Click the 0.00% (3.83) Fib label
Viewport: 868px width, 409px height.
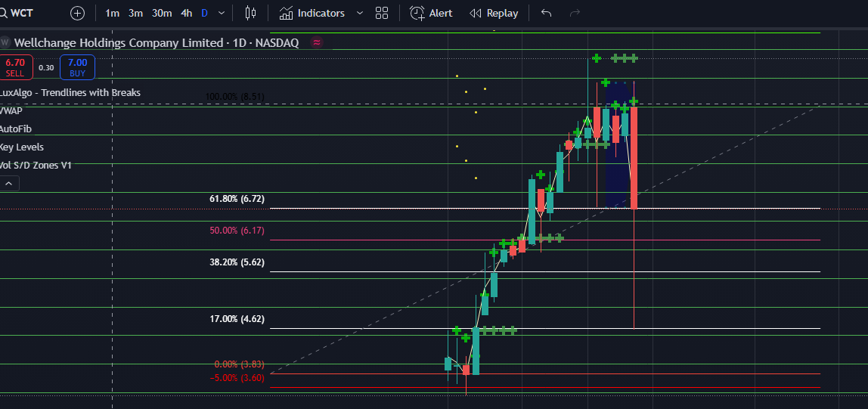[239, 364]
